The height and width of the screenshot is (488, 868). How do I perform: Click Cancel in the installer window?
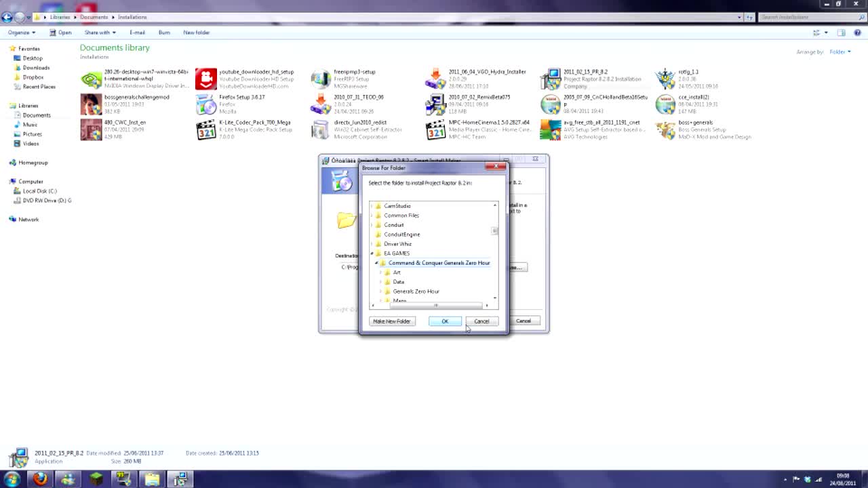coord(523,321)
